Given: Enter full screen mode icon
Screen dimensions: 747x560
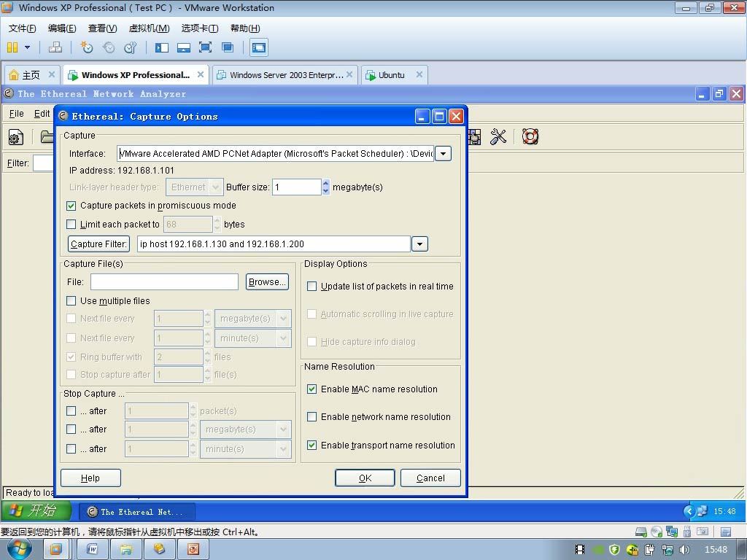Looking at the screenshot, I should (x=205, y=47).
